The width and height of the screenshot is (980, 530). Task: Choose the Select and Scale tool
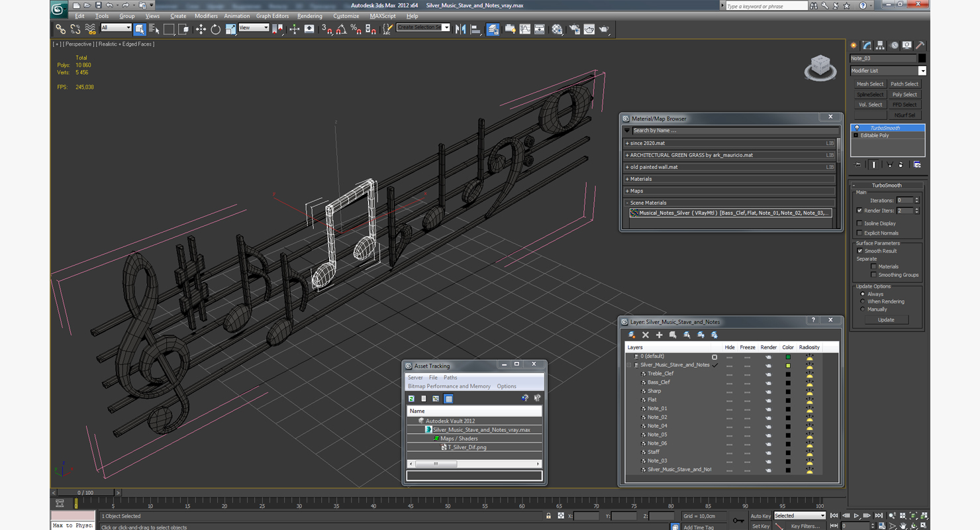coord(230,29)
